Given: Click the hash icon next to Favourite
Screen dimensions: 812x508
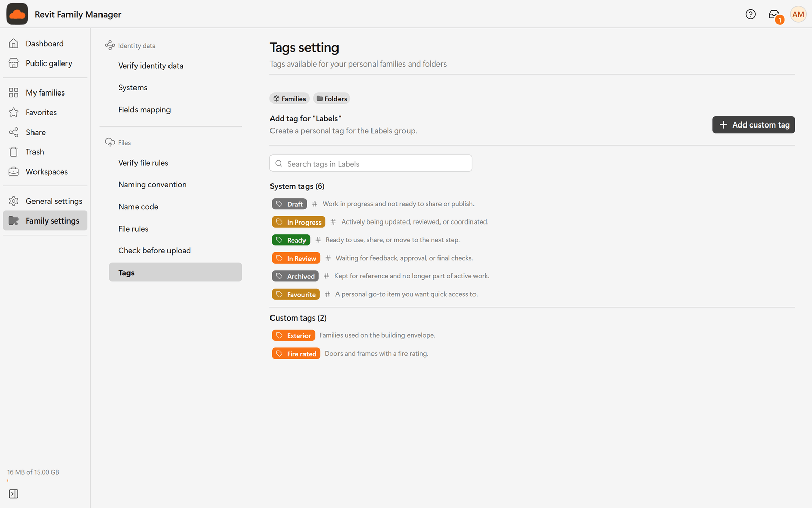Looking at the screenshot, I should point(327,294).
